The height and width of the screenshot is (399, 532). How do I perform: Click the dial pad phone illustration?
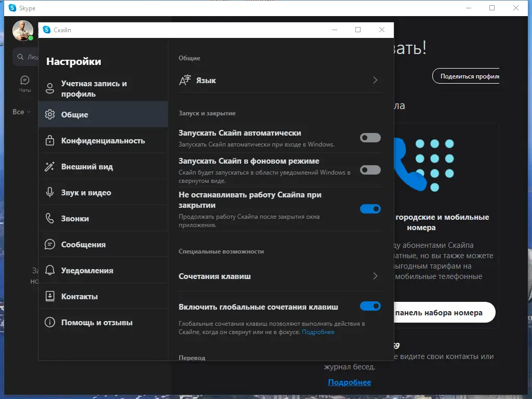coord(424,165)
